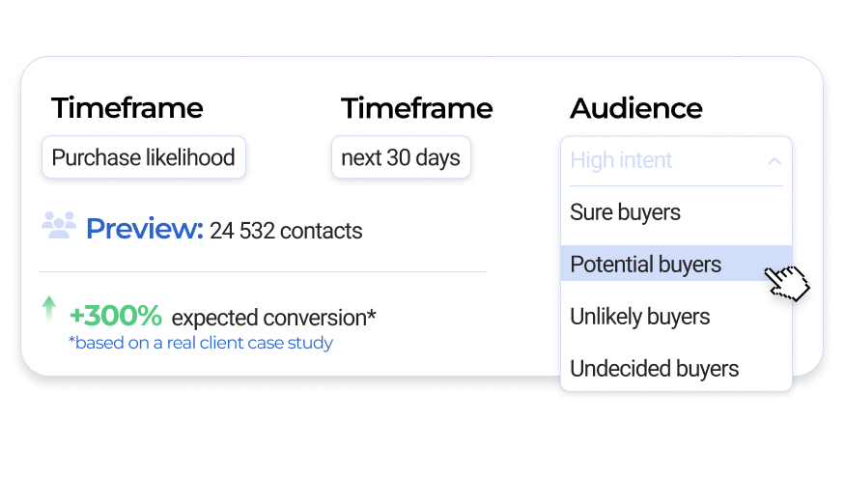This screenshot has width=845, height=504.
Task: Click the people group icon beside Preview
Action: click(59, 226)
